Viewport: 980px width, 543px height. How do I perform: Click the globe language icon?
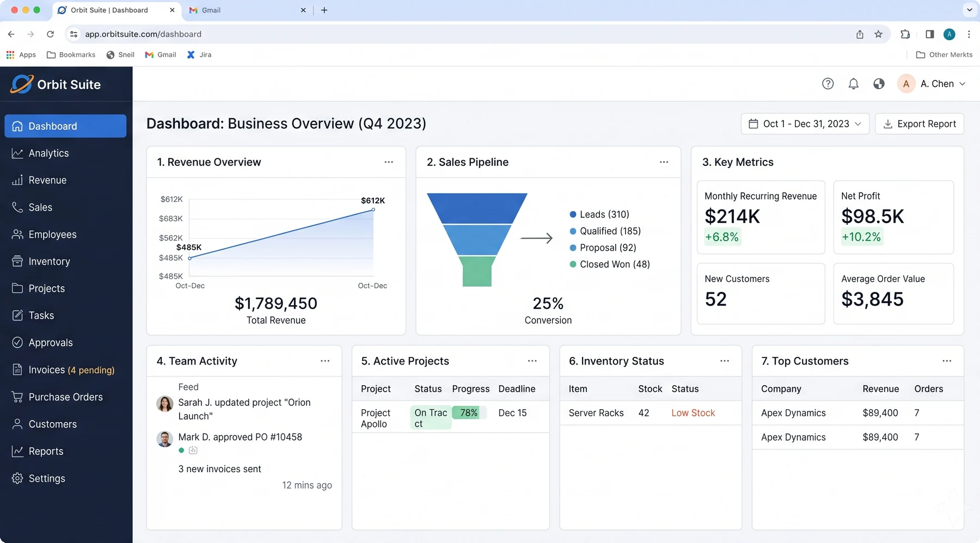click(x=879, y=84)
